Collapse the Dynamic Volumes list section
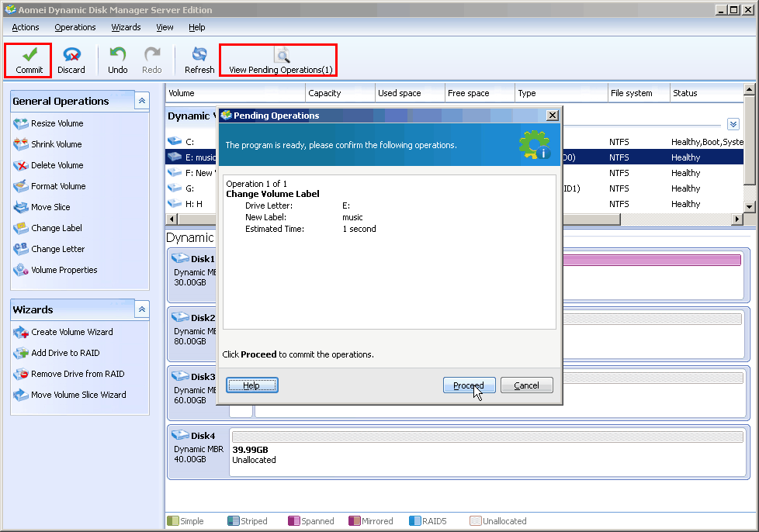This screenshot has width=759, height=532. coord(733,124)
